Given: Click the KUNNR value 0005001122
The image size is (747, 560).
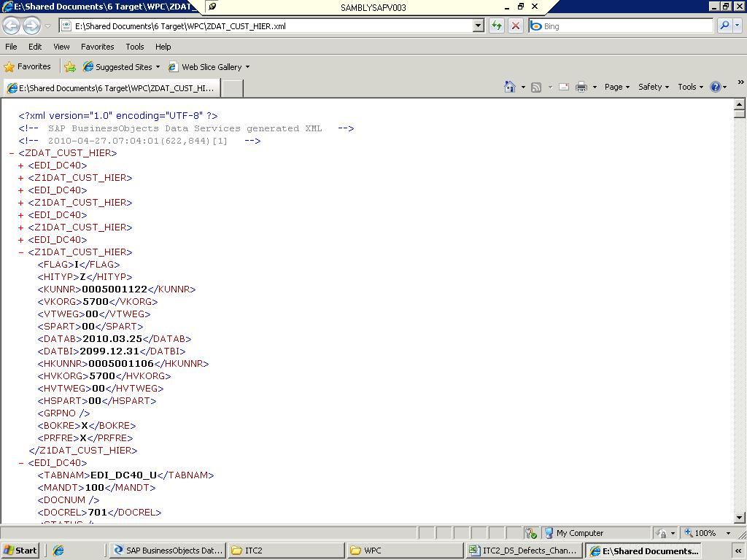Looking at the screenshot, I should tap(115, 289).
